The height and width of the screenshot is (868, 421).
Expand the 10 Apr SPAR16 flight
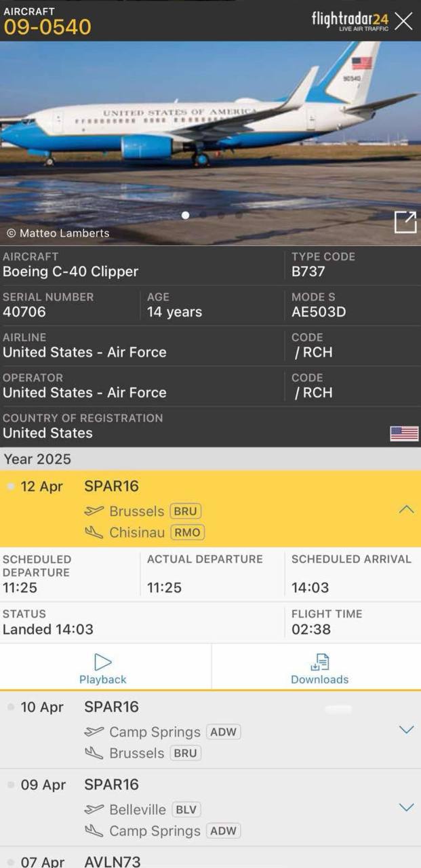point(406,730)
